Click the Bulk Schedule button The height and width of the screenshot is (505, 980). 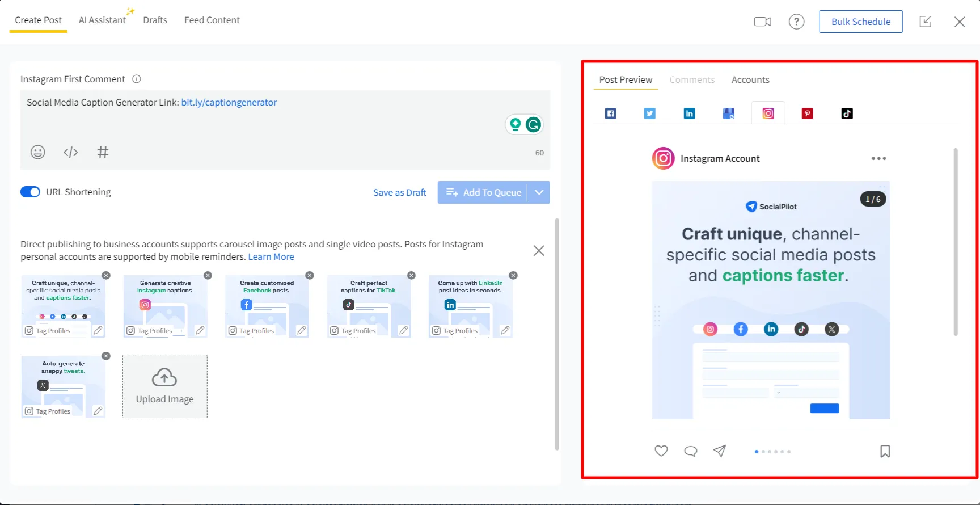(x=860, y=22)
